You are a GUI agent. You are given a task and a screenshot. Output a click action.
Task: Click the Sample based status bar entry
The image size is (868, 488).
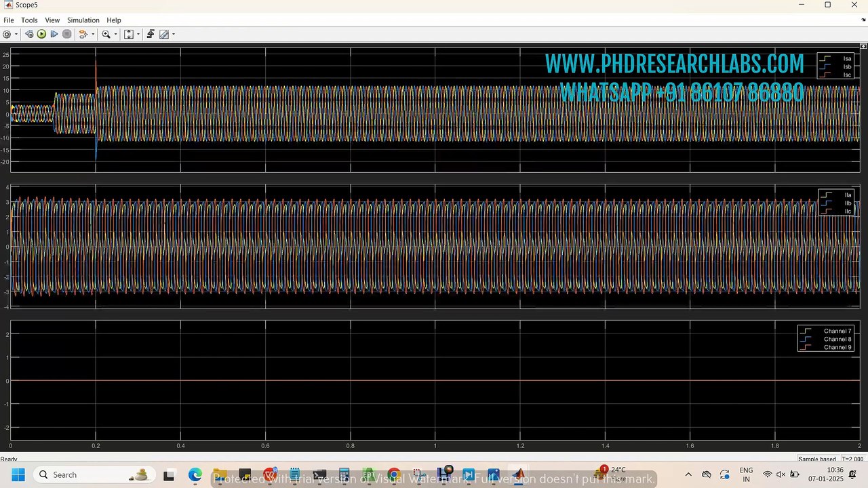click(817, 459)
